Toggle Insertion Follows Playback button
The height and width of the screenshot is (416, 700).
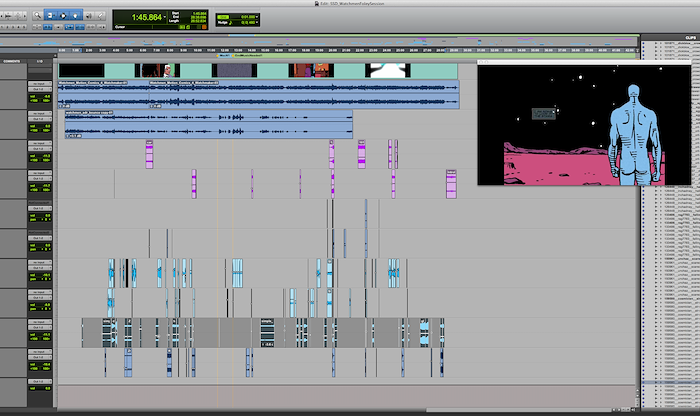tap(102, 27)
